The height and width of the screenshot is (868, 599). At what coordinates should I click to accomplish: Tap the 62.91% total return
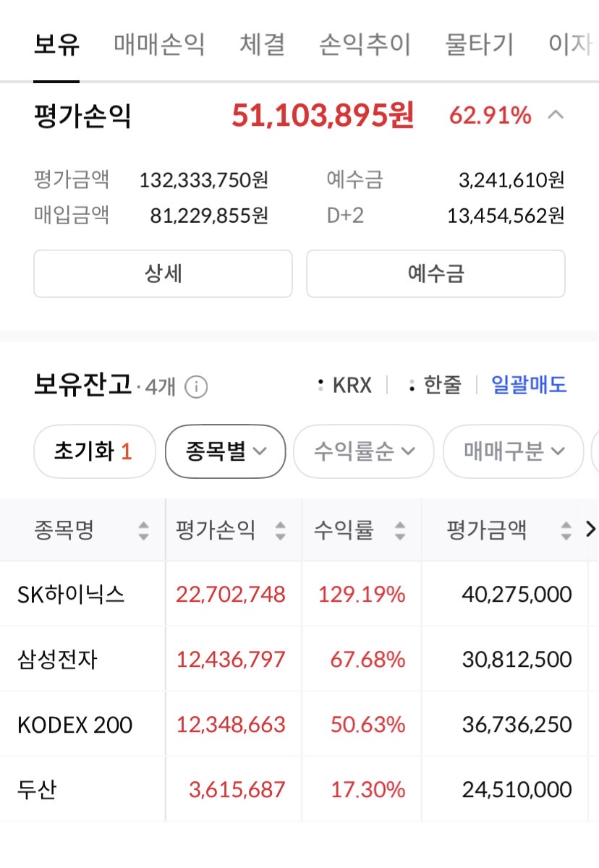pyautogui.click(x=490, y=115)
